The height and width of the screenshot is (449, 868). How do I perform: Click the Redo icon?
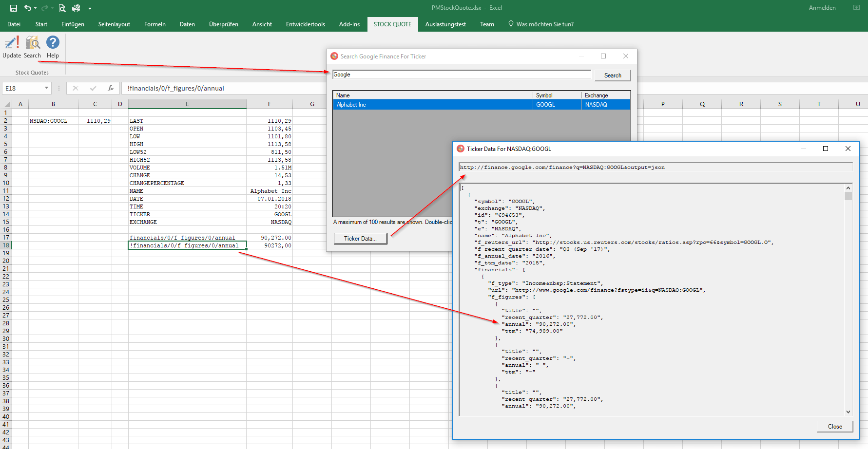(44, 8)
